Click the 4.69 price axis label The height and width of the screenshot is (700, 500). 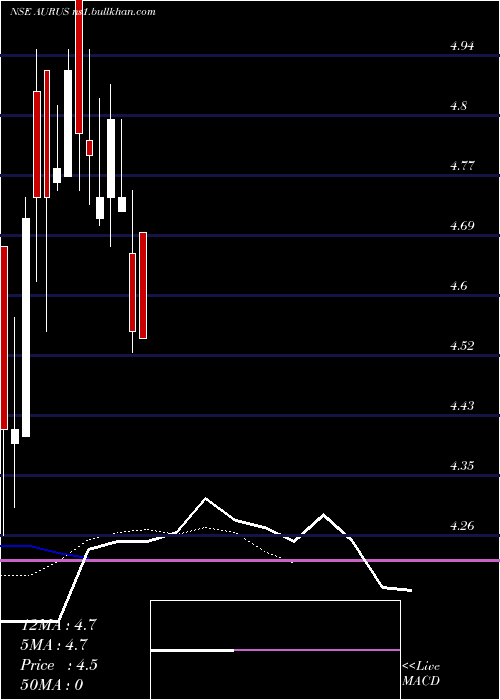click(x=462, y=226)
